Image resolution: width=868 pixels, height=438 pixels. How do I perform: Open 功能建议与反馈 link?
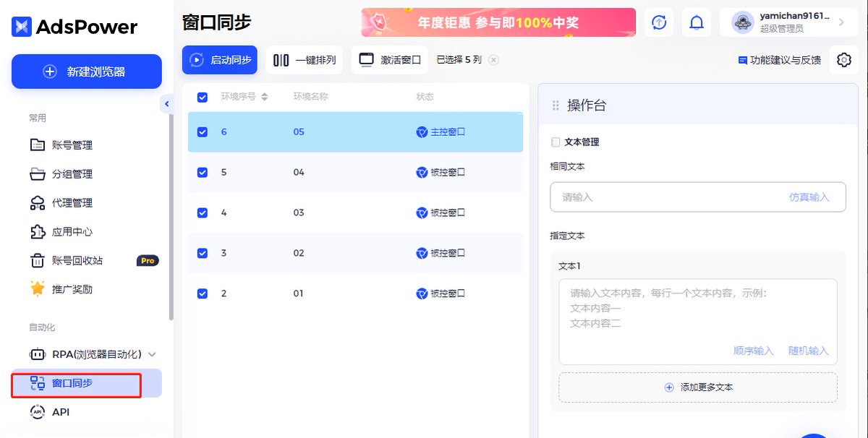(780, 60)
